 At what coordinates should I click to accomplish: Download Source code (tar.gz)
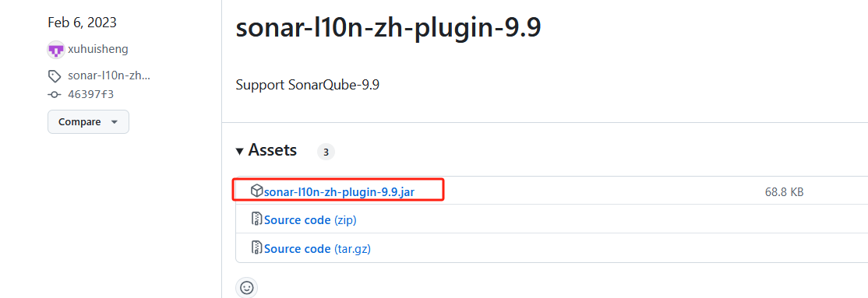pos(317,249)
